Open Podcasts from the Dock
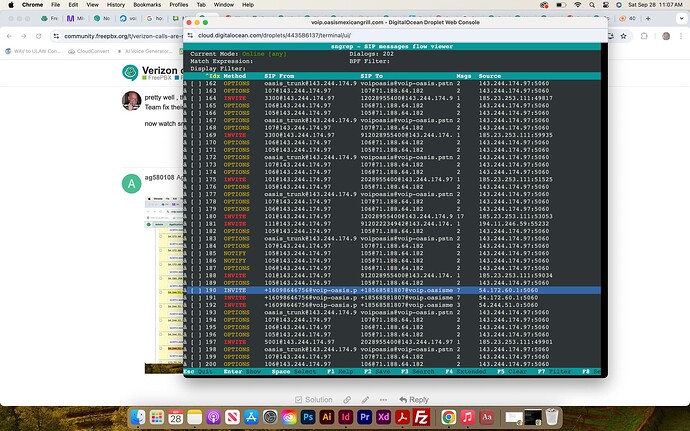This screenshot has width=690, height=431. [x=213, y=416]
